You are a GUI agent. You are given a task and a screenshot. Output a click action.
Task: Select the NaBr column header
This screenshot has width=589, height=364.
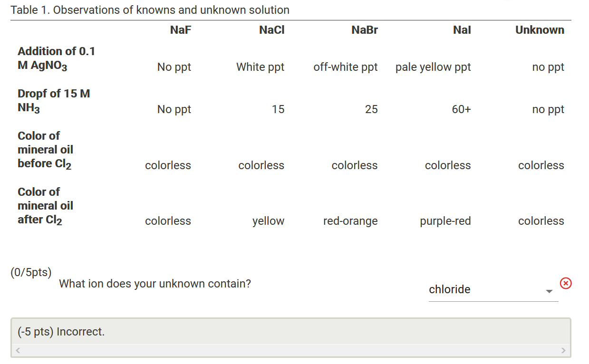[x=364, y=29]
